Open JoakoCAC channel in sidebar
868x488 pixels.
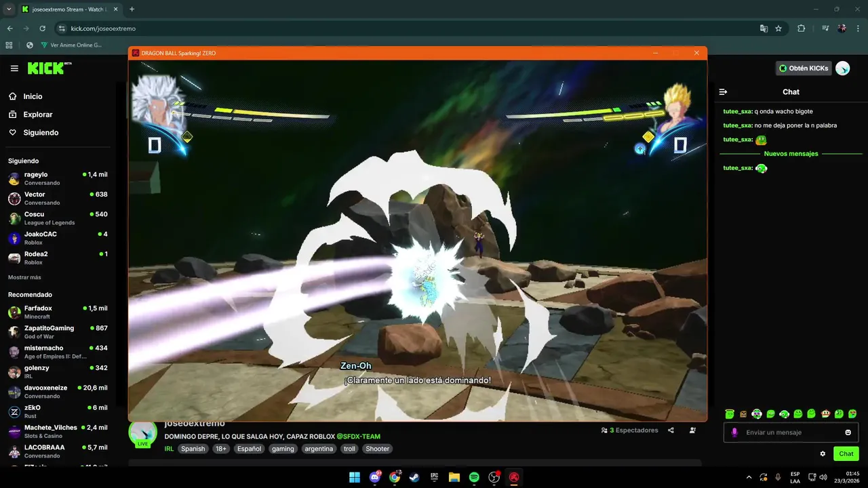point(58,238)
